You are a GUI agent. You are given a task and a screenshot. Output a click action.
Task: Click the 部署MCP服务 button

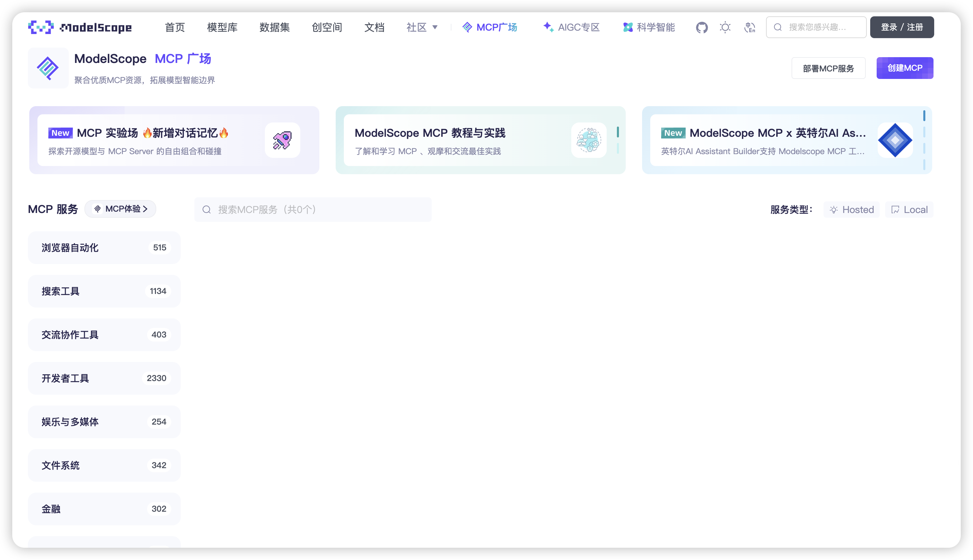click(x=828, y=68)
